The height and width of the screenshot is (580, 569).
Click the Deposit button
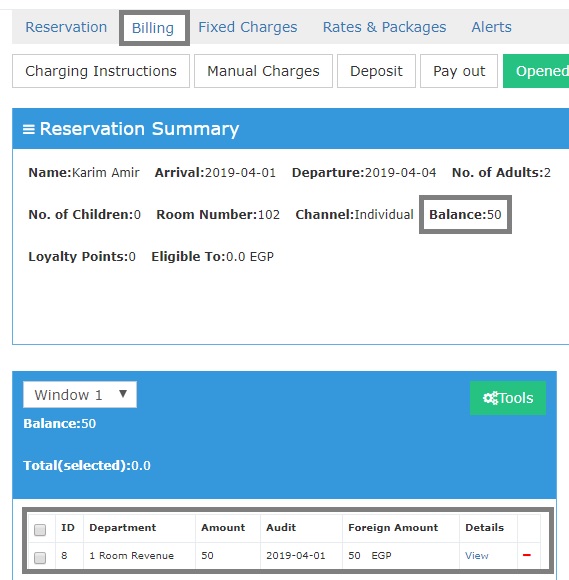tap(376, 71)
